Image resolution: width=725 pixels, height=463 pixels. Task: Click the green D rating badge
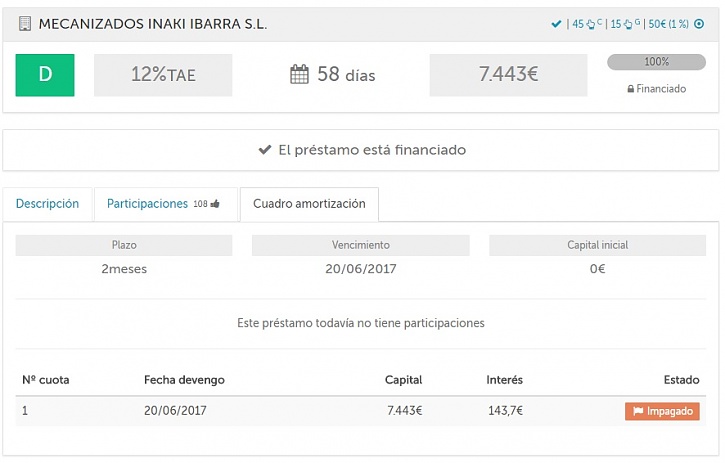pyautogui.click(x=45, y=75)
